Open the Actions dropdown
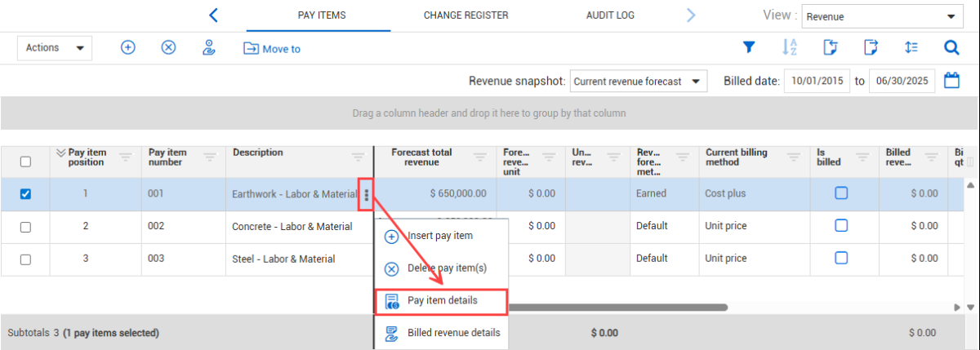 55,48
